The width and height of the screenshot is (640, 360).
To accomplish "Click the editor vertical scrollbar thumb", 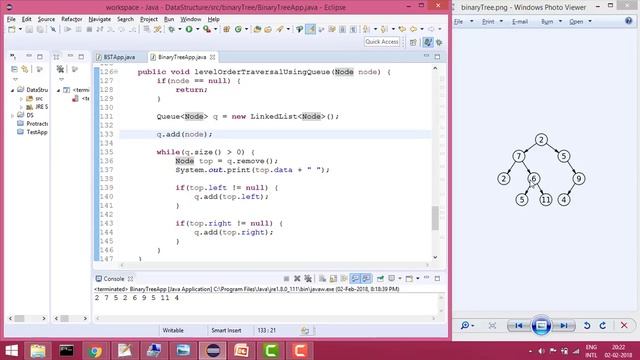I will point(435,218).
